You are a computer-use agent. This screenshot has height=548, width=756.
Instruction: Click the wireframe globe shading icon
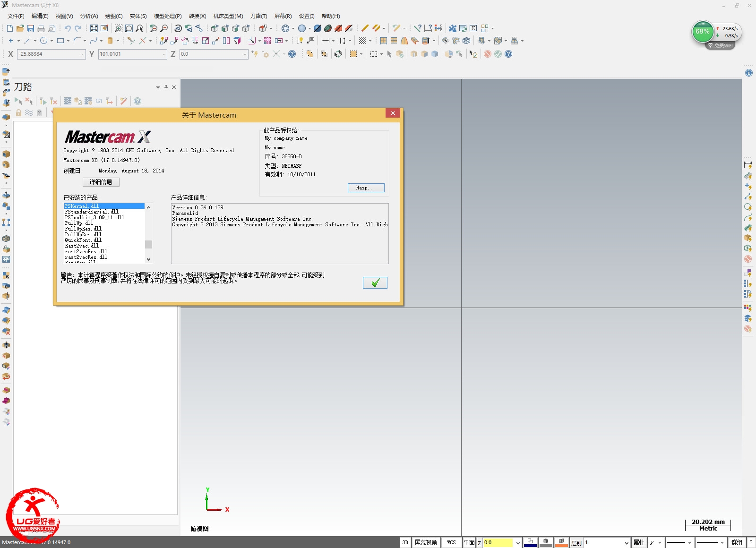[285, 28]
